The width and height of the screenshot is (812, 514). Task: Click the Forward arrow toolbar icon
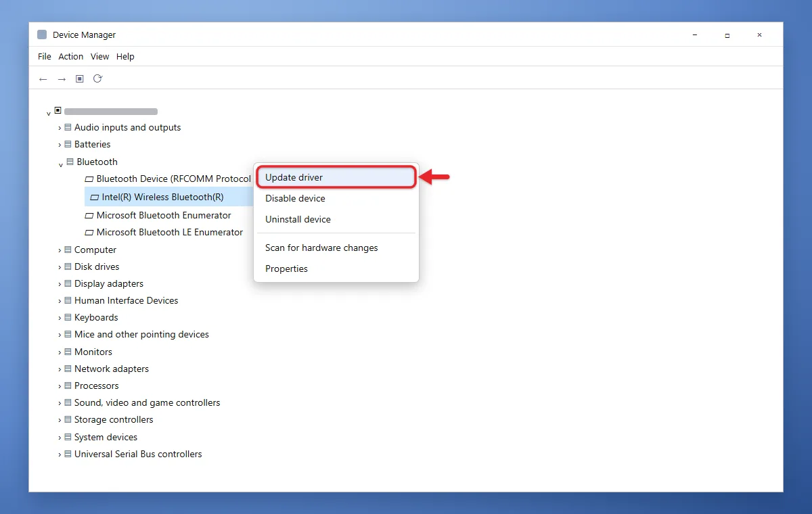coord(62,79)
